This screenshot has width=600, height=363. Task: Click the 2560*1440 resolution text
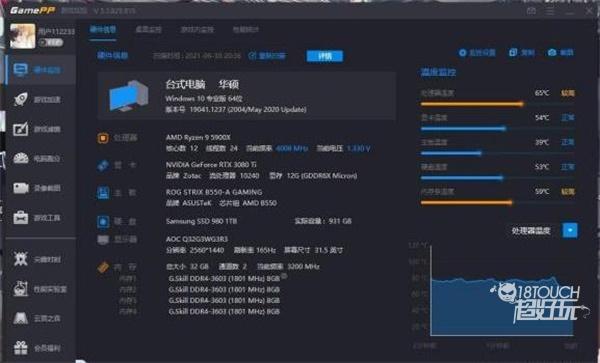(206, 250)
